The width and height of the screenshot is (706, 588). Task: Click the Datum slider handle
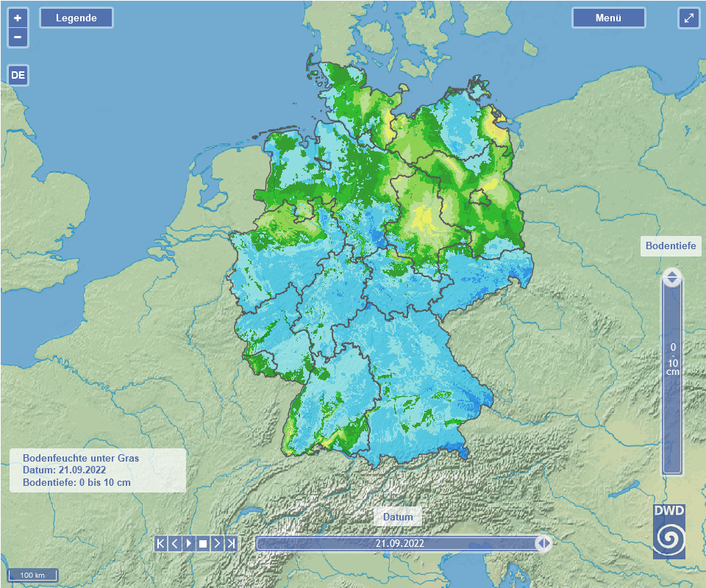543,543
